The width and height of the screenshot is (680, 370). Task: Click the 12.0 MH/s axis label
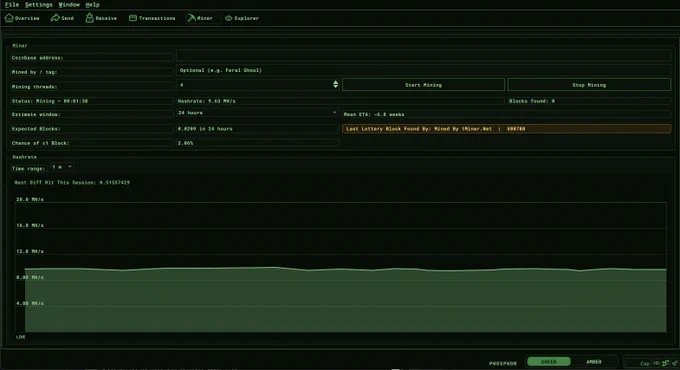(x=29, y=251)
